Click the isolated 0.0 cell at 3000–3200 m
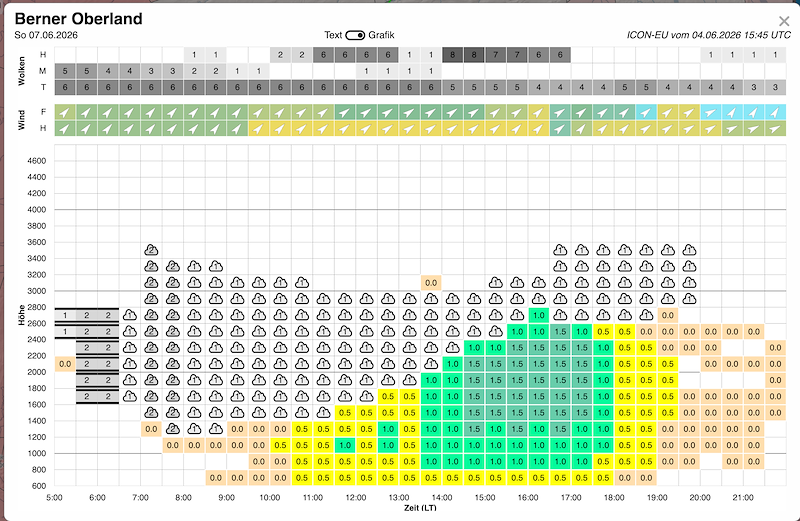This screenshot has width=800, height=521. [x=431, y=283]
